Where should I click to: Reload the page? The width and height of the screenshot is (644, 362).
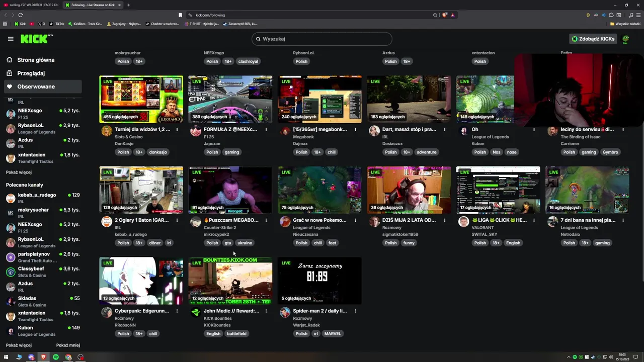pyautogui.click(x=20, y=15)
